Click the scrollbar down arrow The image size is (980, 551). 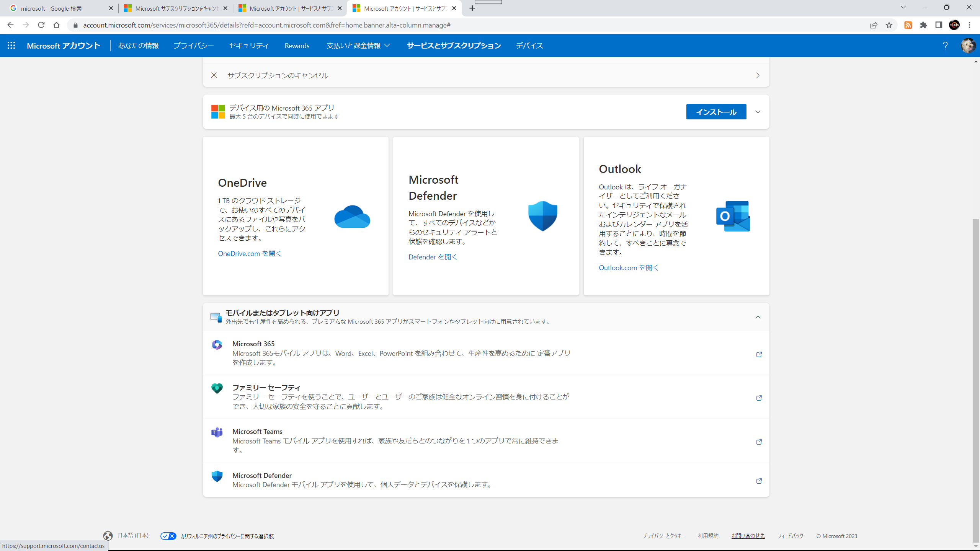point(976,546)
